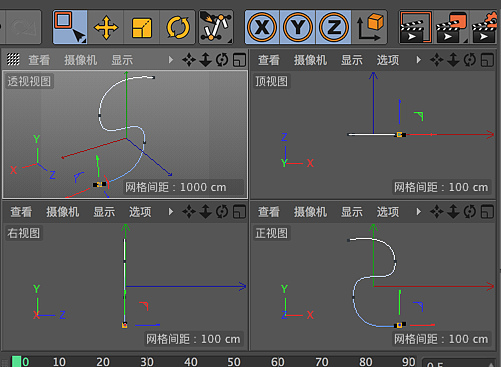The width and height of the screenshot is (501, 367).
Task: Click frame 50 on the timeline ruler
Action: click(234, 362)
